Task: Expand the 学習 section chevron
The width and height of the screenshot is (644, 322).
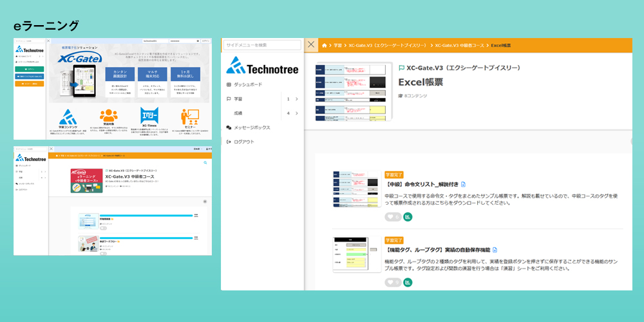Action: pyautogui.click(x=296, y=99)
